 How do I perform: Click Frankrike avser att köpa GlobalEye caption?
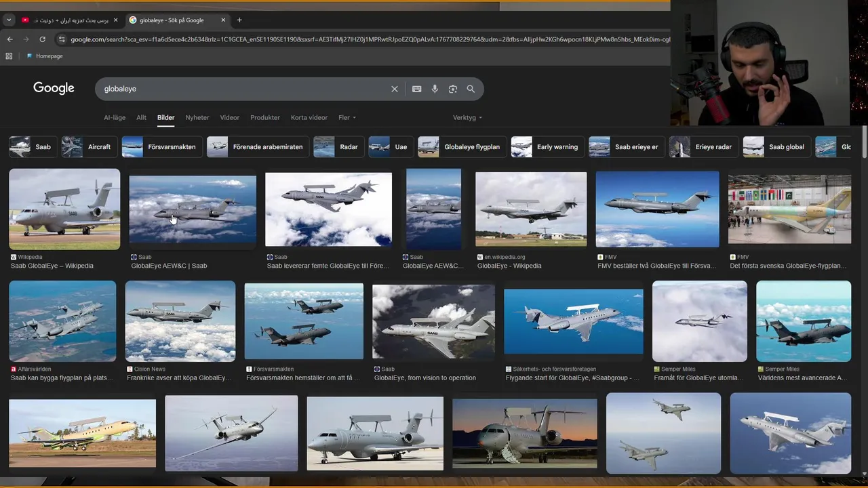coord(179,378)
